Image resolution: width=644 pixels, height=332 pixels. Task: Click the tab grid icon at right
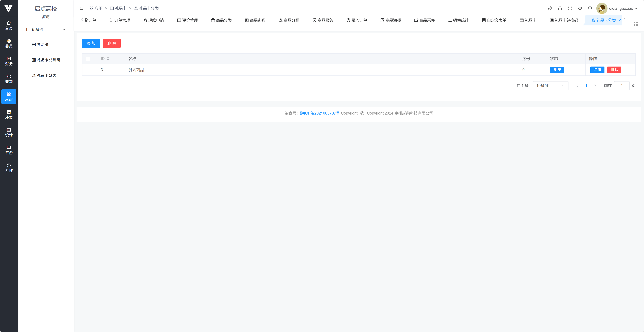click(x=635, y=24)
